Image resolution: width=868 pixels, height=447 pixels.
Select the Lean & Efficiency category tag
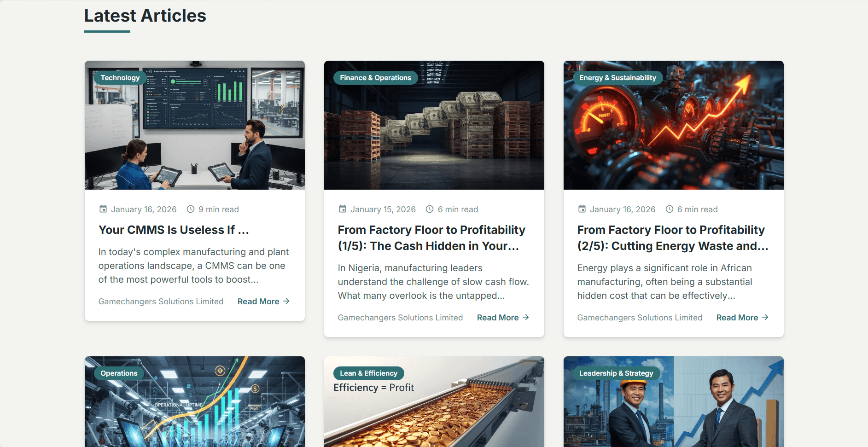pyautogui.click(x=368, y=373)
